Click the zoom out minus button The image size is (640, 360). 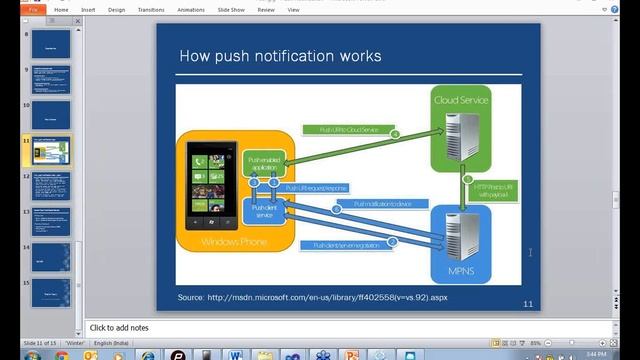(548, 343)
